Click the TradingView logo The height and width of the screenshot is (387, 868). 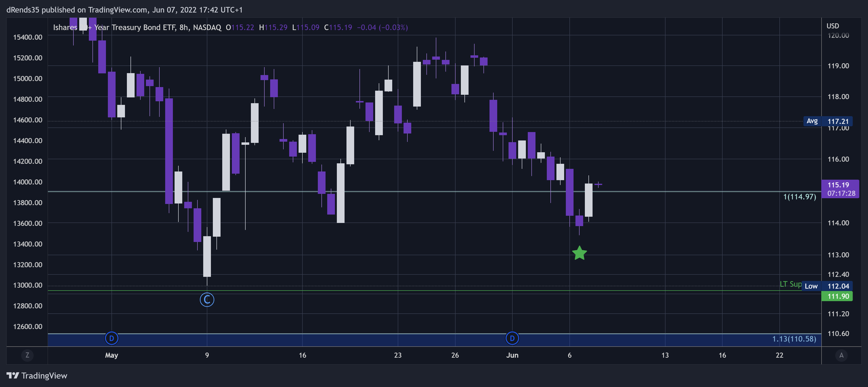[x=37, y=375]
